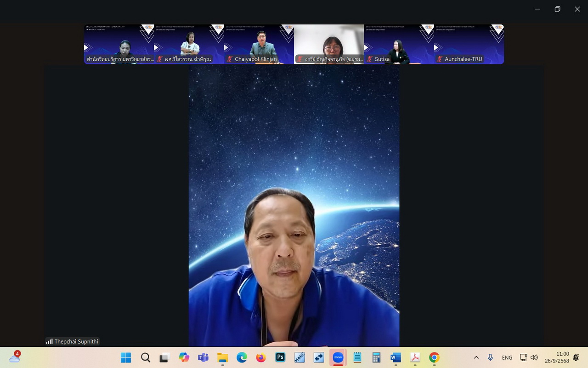The width and height of the screenshot is (588, 368).
Task: Open the File Explorer taskbar item
Action: click(x=222, y=357)
